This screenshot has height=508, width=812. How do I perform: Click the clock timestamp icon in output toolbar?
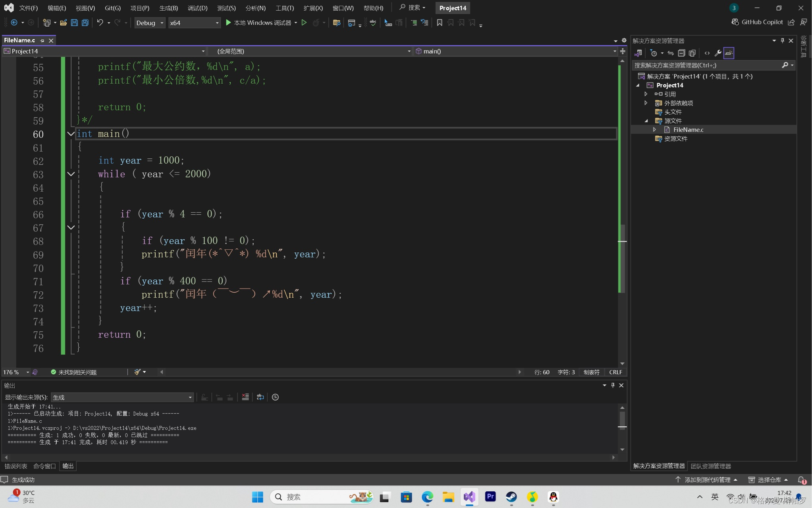point(275,397)
